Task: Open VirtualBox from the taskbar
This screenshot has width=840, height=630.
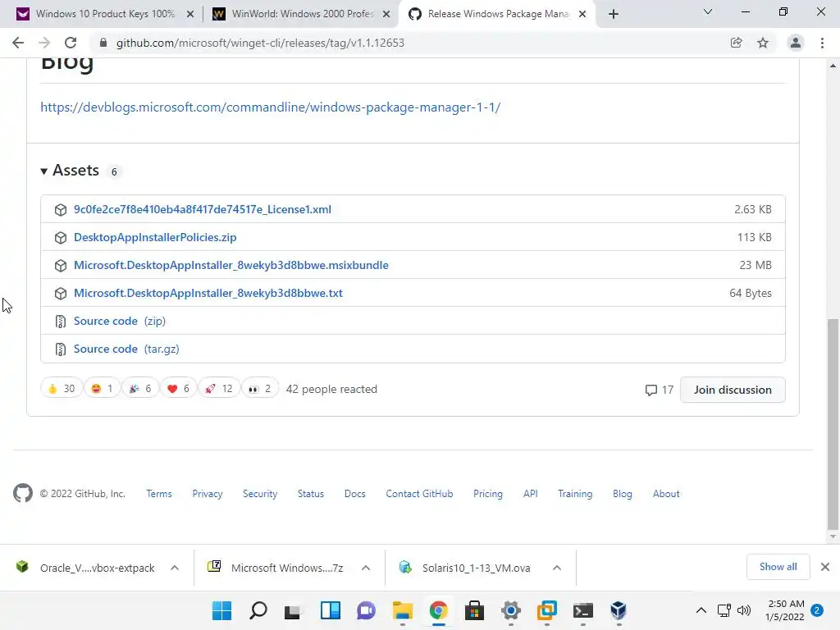Action: pos(619,610)
